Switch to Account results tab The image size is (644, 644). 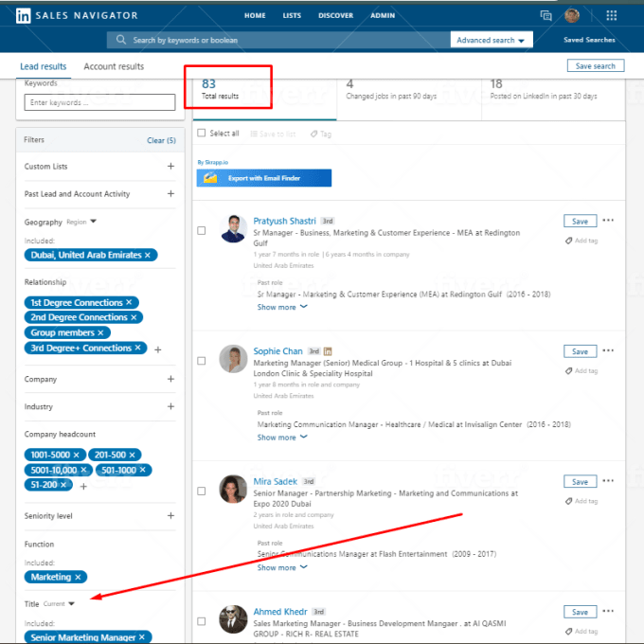114,66
